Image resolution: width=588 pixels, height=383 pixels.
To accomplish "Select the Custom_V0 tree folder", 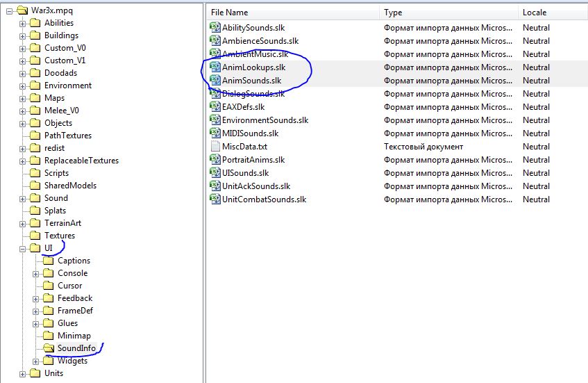I will tap(65, 48).
